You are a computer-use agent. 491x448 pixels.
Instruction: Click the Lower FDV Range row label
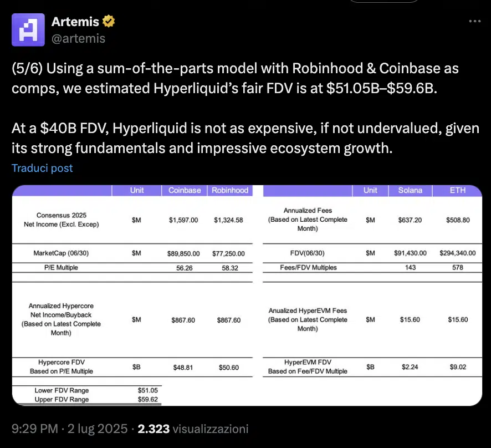pos(62,390)
